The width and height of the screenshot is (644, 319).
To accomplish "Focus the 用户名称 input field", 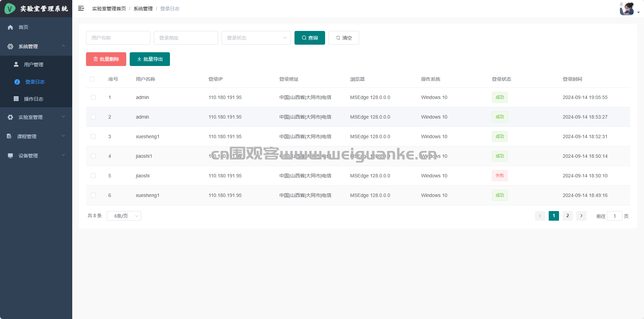I will click(118, 38).
